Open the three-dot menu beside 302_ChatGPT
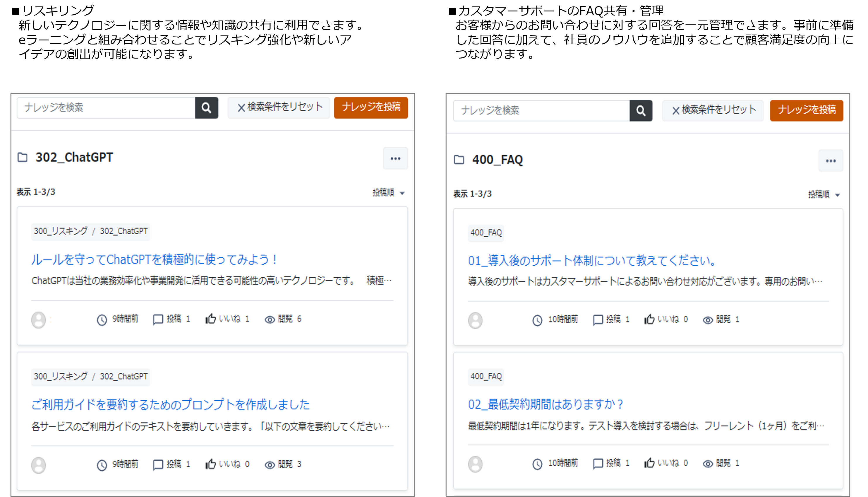Viewport: 868px width, 497px height. pos(395,158)
